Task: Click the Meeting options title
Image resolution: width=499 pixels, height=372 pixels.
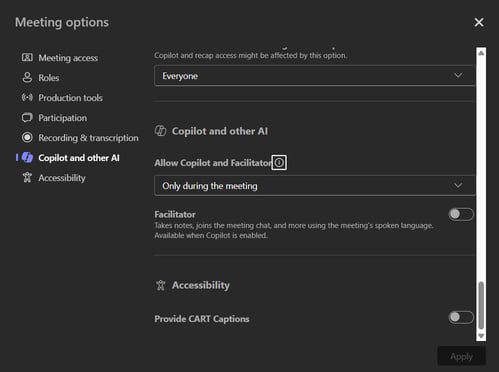Action: click(x=62, y=22)
